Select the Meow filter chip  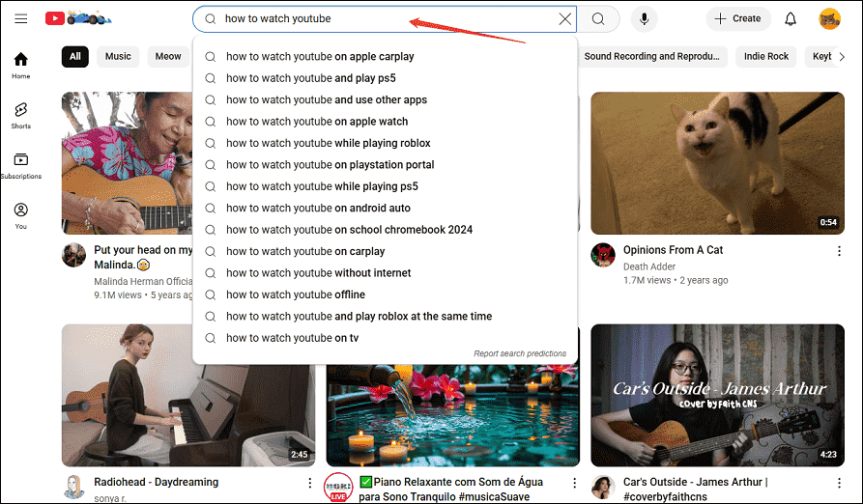[x=168, y=57]
